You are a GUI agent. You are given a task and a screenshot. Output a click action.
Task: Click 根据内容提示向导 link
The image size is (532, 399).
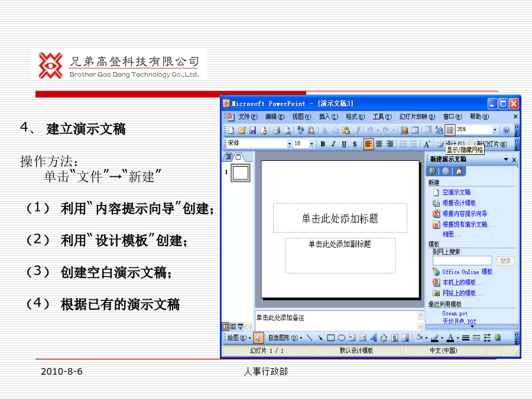465,214
